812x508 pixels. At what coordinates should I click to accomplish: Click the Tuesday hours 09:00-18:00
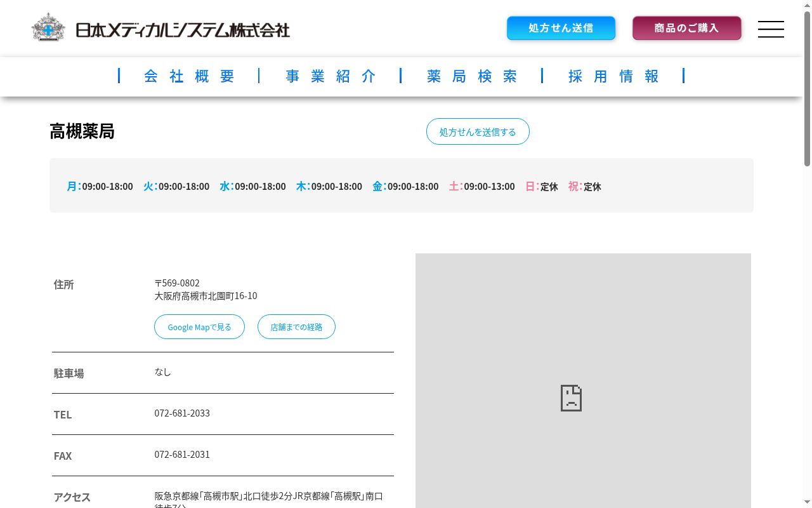(x=184, y=187)
